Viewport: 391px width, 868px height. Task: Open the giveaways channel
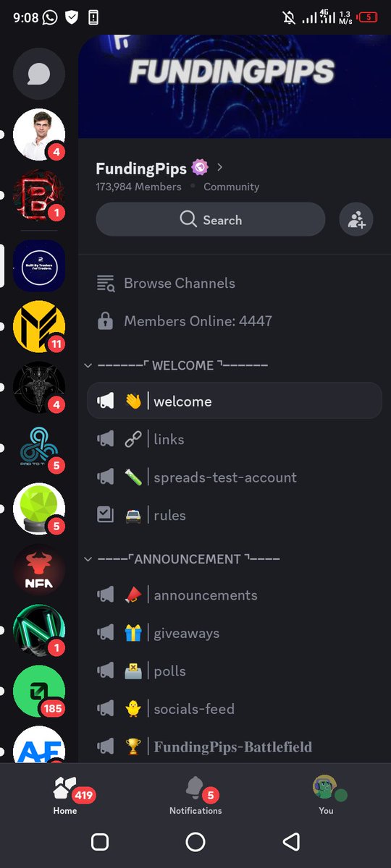click(x=234, y=633)
